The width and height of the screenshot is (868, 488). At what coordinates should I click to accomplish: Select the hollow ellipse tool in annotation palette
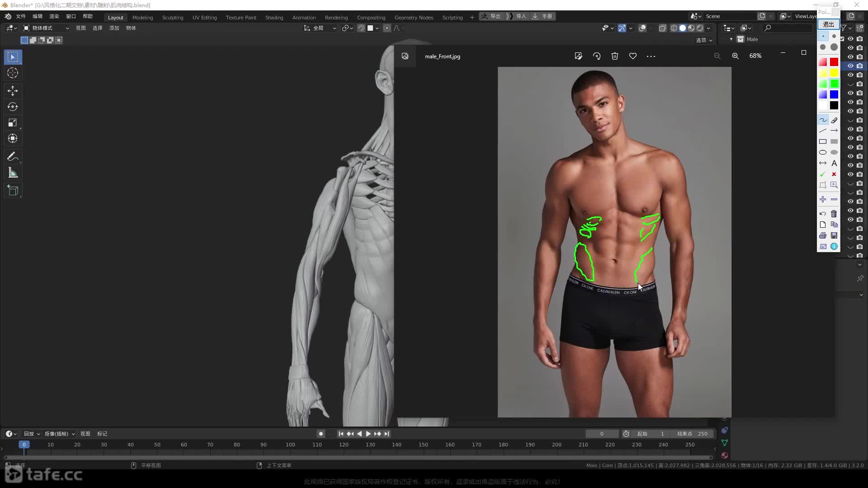[823, 152]
